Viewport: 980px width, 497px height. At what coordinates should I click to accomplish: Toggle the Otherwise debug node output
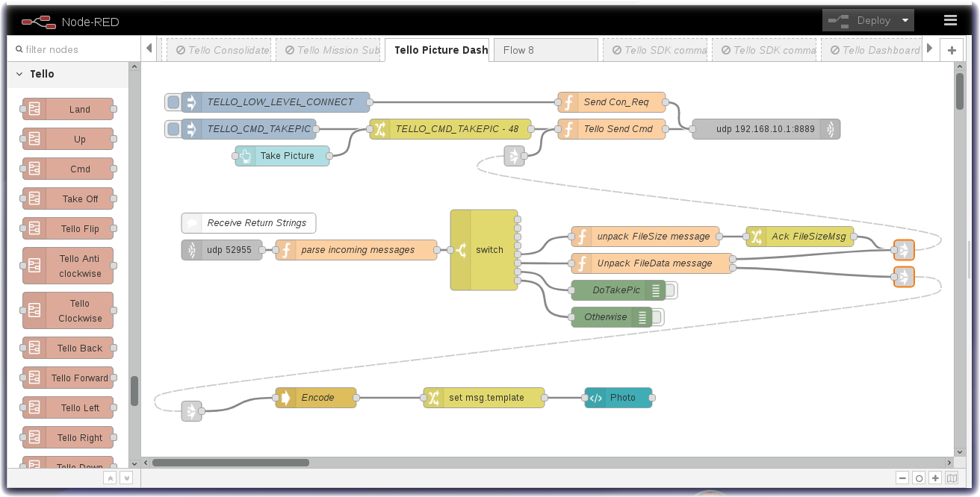pos(657,317)
